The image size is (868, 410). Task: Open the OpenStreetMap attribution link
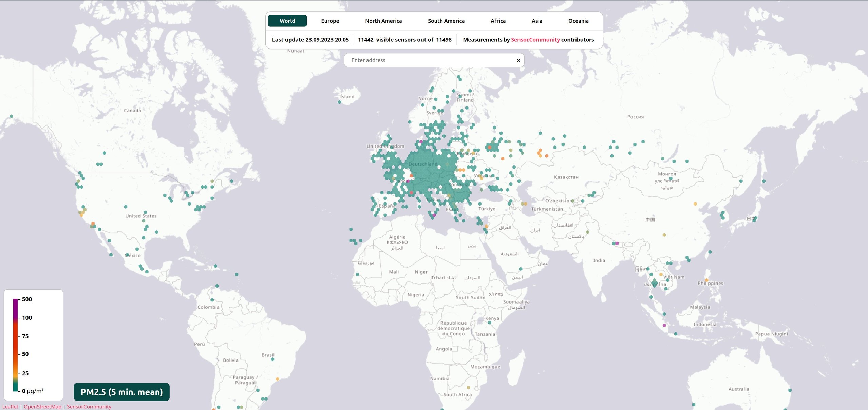(x=42, y=406)
